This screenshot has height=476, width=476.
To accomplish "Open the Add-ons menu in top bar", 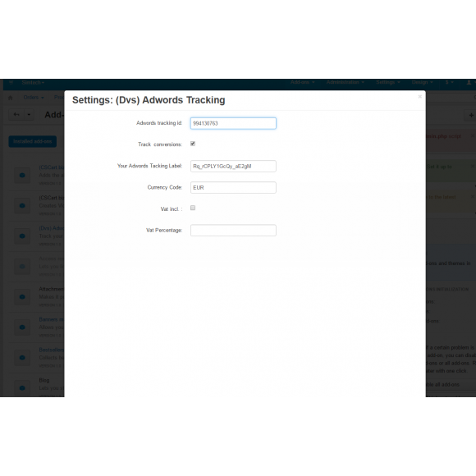I will point(302,82).
